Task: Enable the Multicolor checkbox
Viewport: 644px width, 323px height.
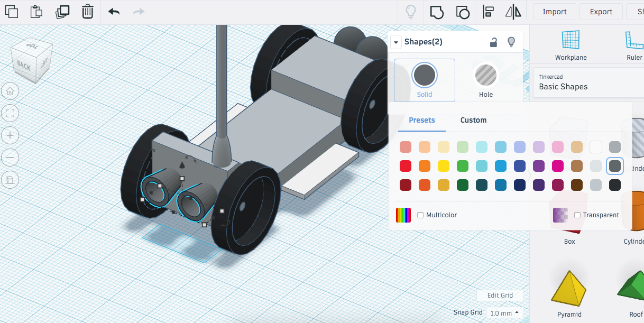Action: (420, 215)
